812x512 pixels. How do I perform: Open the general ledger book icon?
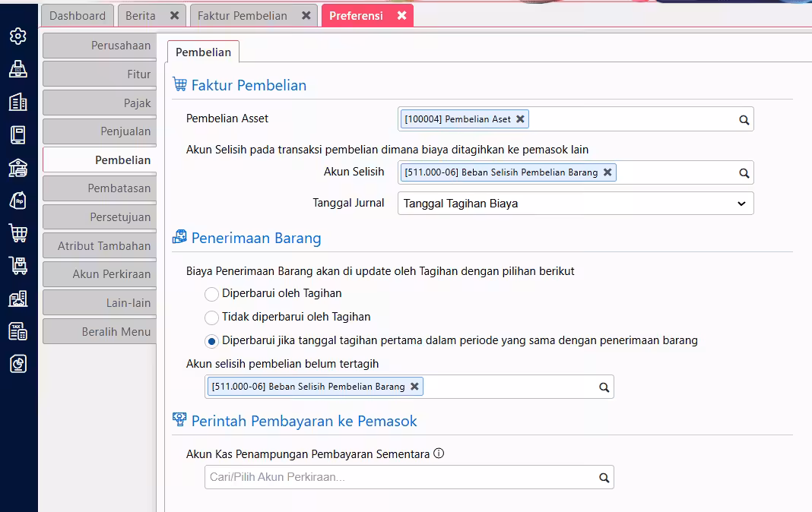(18, 135)
